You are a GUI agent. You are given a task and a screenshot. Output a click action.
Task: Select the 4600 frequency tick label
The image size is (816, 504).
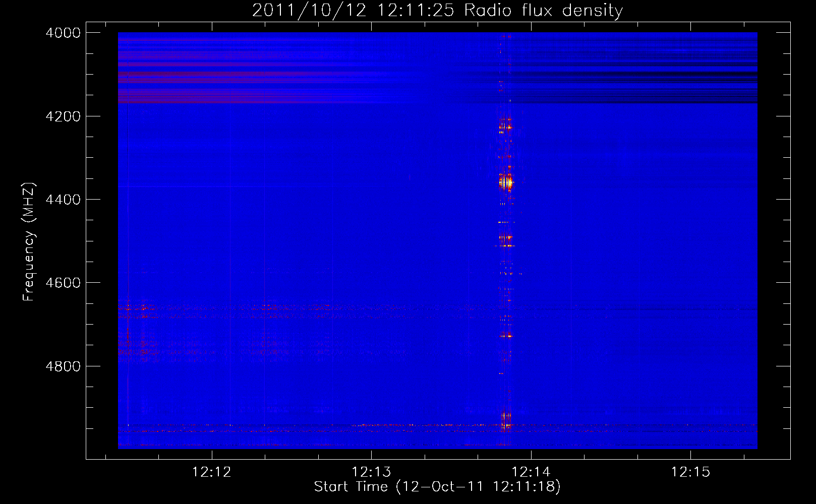pyautogui.click(x=63, y=283)
